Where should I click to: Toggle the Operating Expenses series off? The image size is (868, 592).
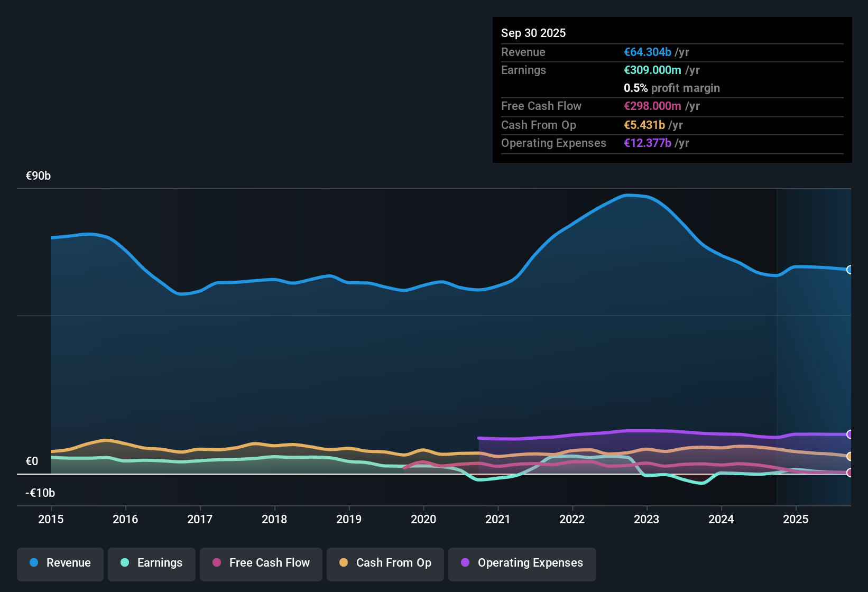pos(522,563)
